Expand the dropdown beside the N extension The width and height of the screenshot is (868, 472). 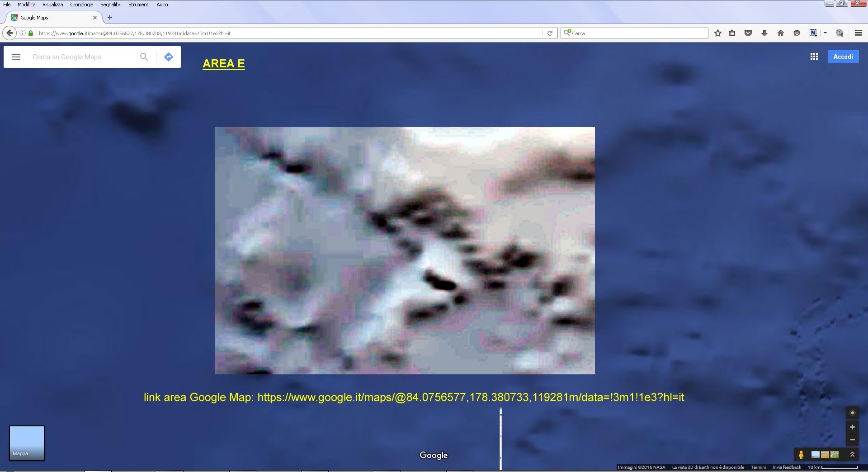pos(825,33)
